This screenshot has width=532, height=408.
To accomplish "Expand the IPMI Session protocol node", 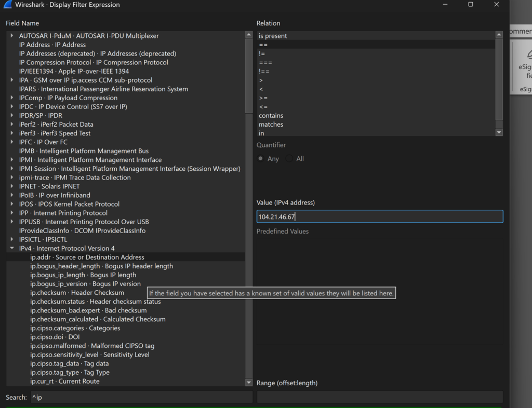I will click(12, 169).
